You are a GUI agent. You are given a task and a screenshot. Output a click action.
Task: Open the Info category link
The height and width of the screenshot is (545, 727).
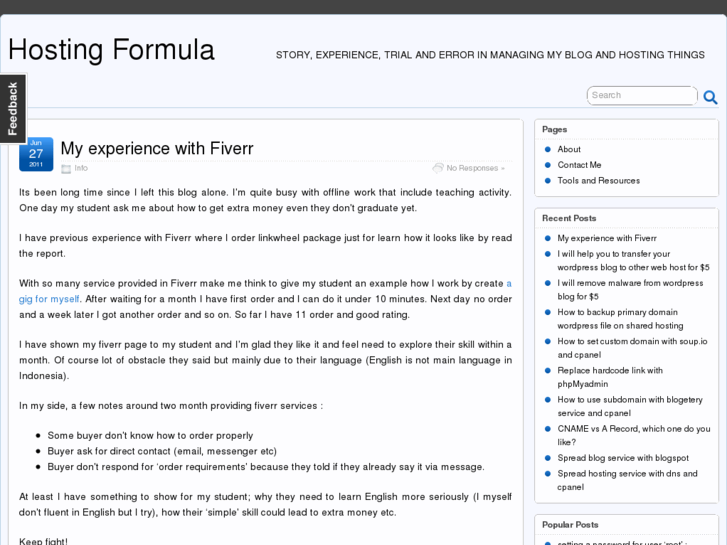click(x=81, y=168)
